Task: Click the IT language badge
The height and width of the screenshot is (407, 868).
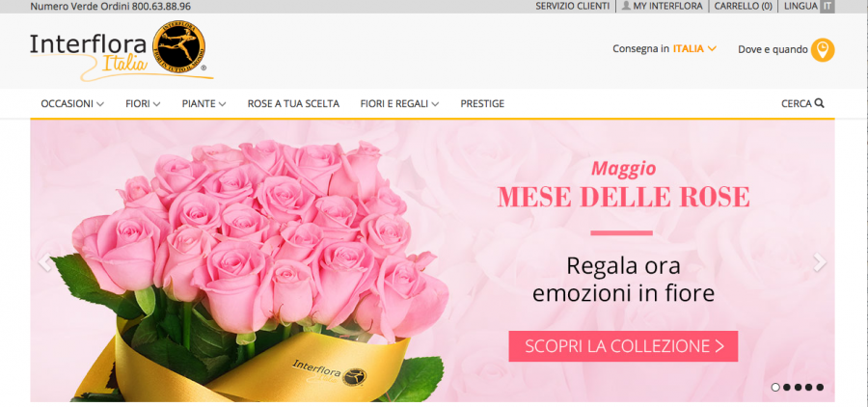Action: point(827,6)
